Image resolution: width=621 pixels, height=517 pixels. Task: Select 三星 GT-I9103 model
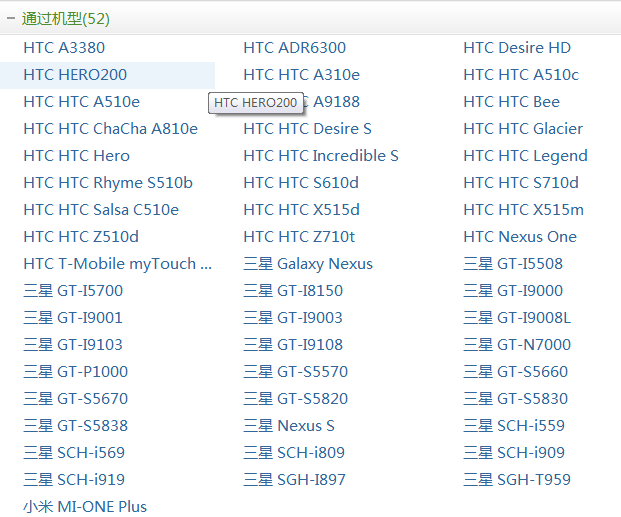point(73,344)
